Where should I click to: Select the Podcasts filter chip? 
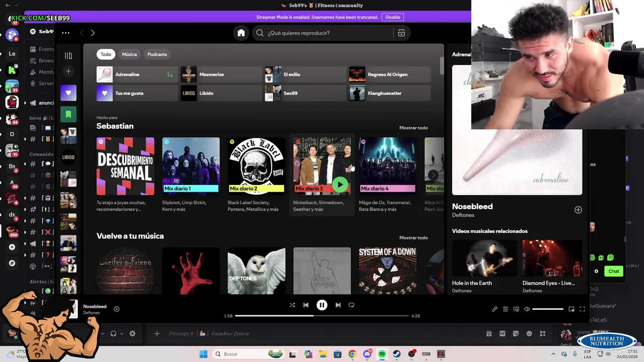(157, 54)
